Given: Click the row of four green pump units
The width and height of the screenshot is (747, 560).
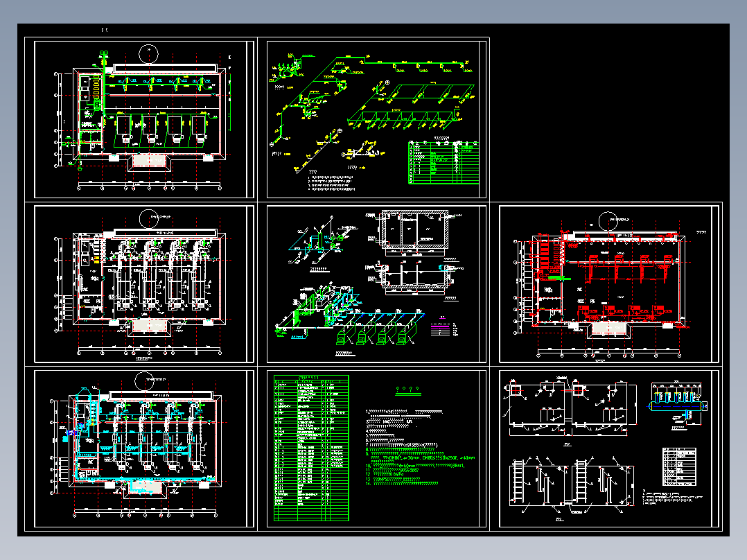Looking at the screenshot, I should [377, 333].
